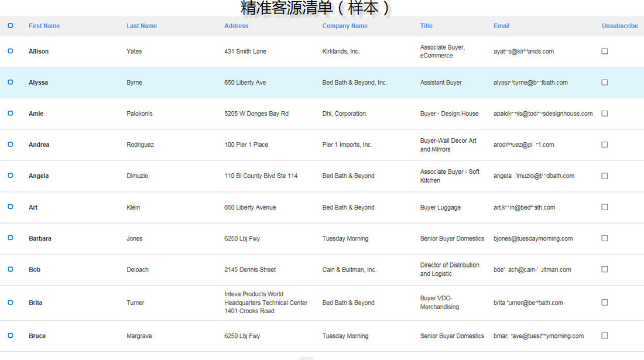Select the row checkbox for Bob Deloach
Image resolution: width=644 pixels, height=360 pixels.
coord(11,269)
